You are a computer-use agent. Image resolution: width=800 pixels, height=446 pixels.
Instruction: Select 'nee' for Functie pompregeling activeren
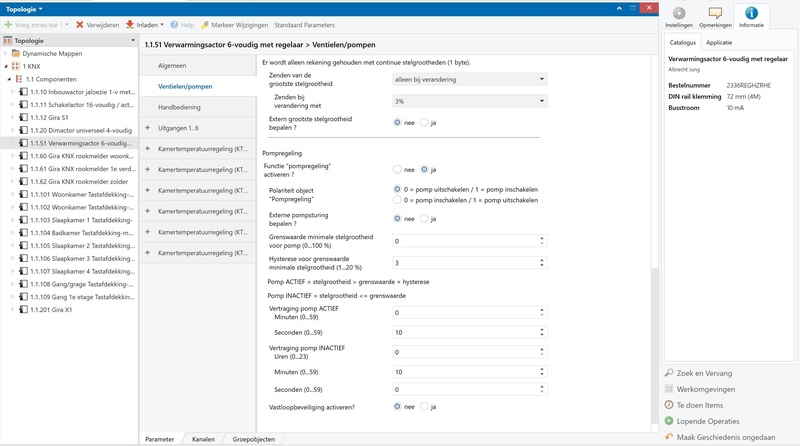[x=398, y=169]
